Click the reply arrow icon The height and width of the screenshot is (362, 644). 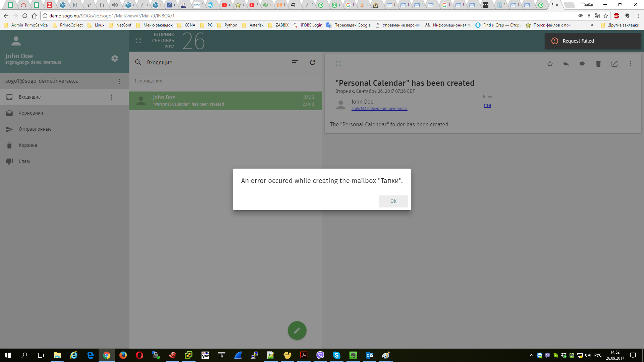click(x=566, y=64)
